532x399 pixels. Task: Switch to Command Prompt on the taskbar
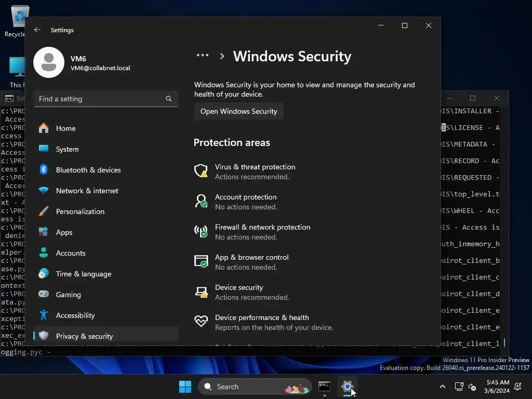pyautogui.click(x=324, y=387)
